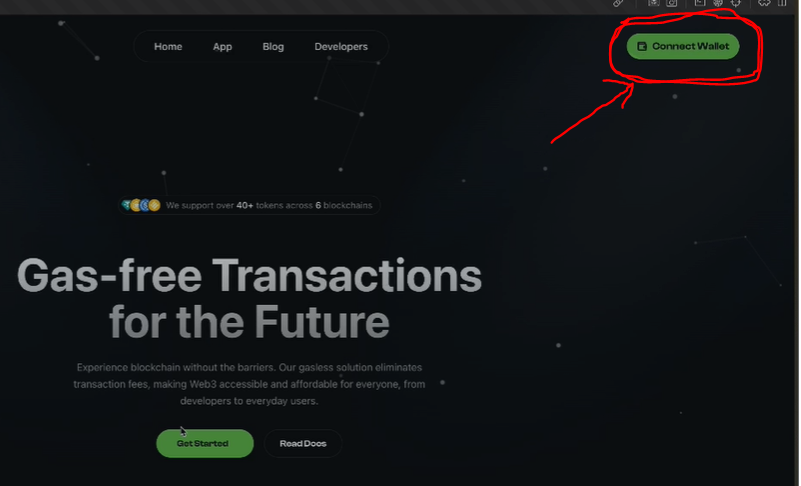Viewport: 801px width, 486px height.
Task: Click the link-shaped icon in top toolbar
Action: coord(618,3)
